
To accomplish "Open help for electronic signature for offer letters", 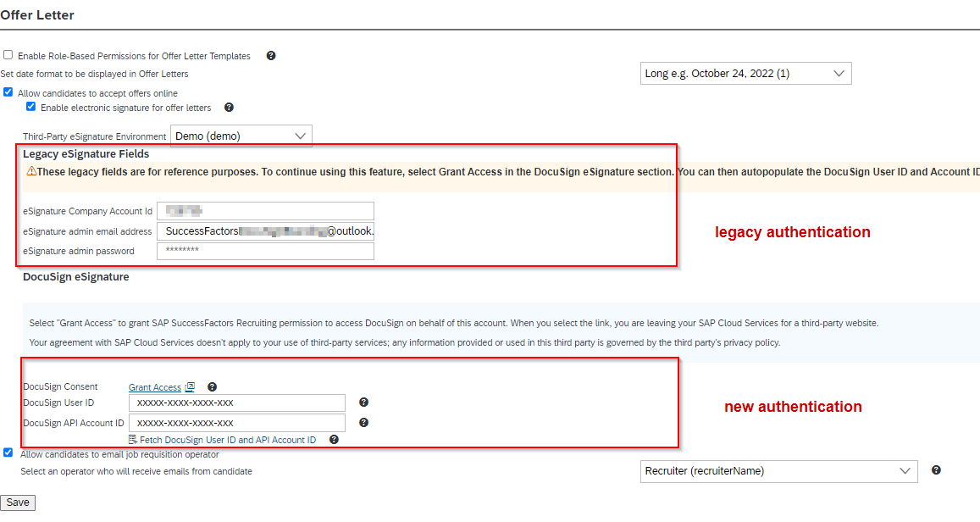I will [229, 108].
